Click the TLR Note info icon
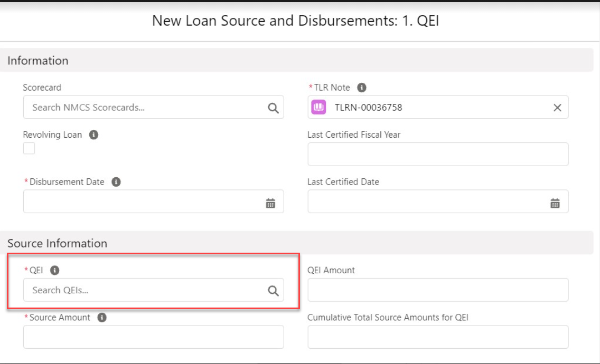The image size is (600, 364). (362, 88)
